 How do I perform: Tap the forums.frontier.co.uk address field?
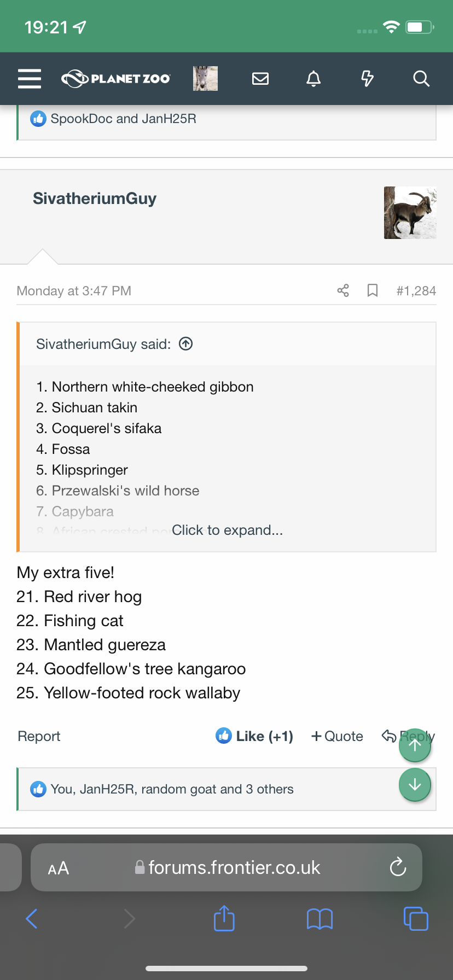(x=226, y=867)
